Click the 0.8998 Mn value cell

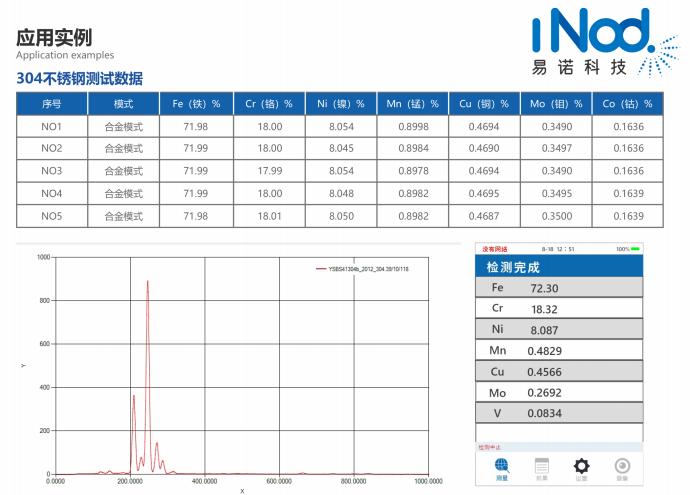click(x=413, y=127)
